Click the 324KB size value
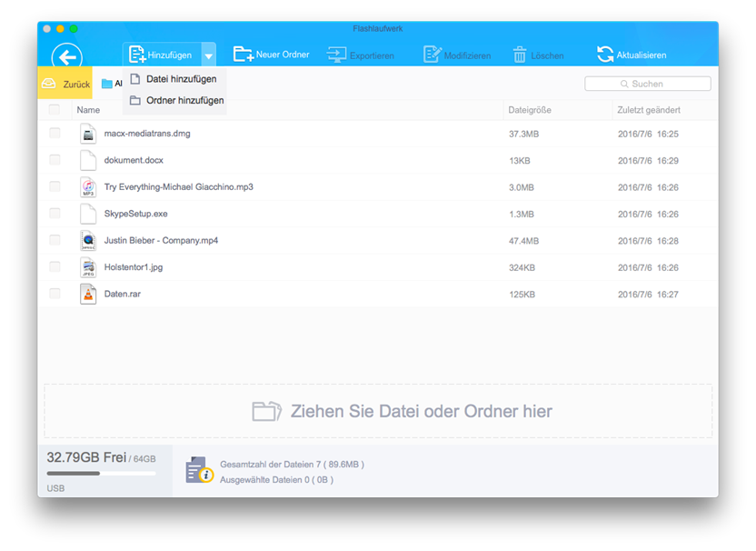 [522, 268]
